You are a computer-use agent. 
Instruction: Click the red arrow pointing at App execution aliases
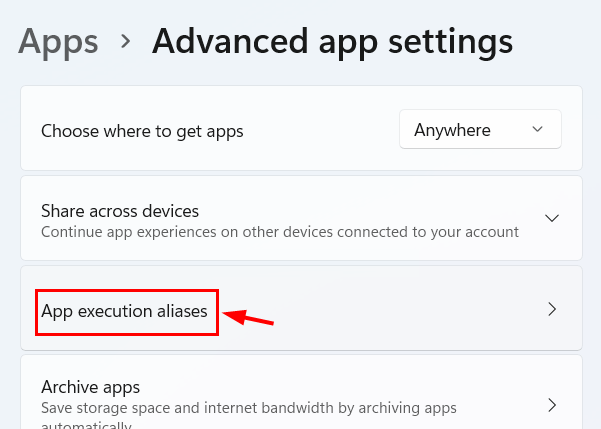(248, 317)
